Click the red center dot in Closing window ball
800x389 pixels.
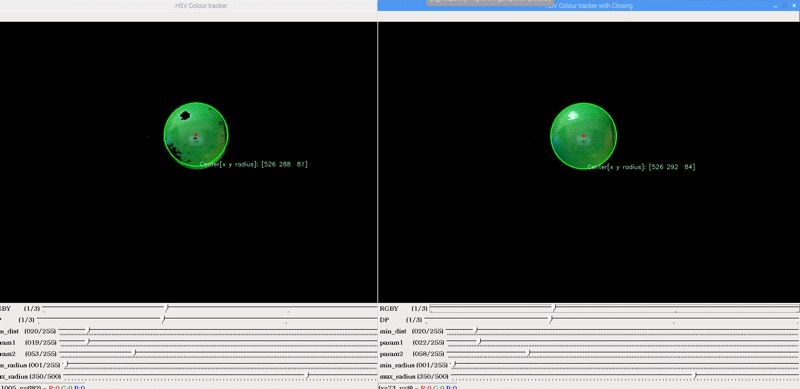pos(583,136)
